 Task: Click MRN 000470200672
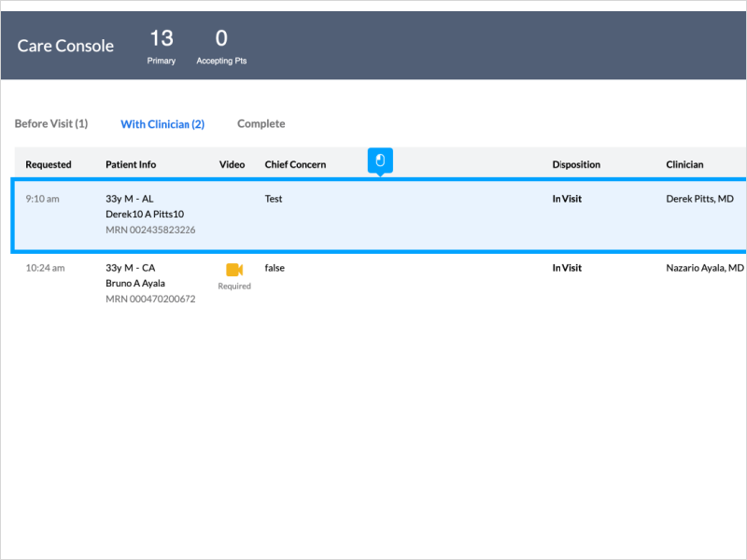(x=150, y=299)
